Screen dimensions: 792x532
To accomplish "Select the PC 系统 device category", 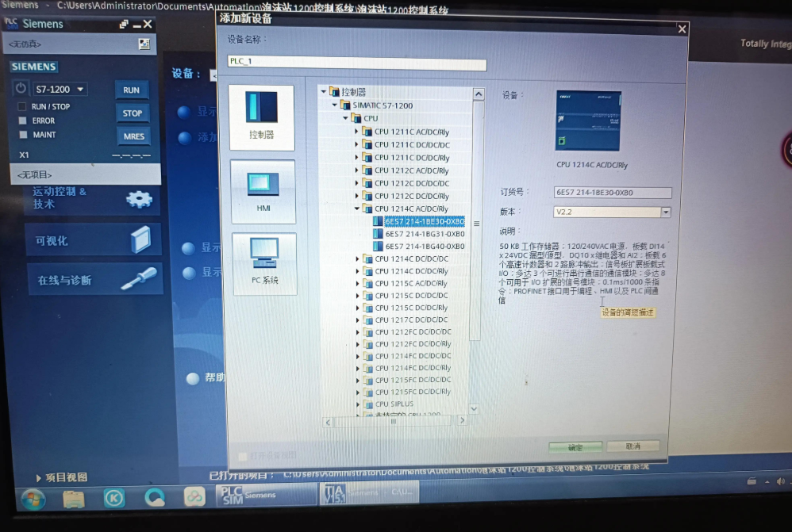I will tap(265, 263).
